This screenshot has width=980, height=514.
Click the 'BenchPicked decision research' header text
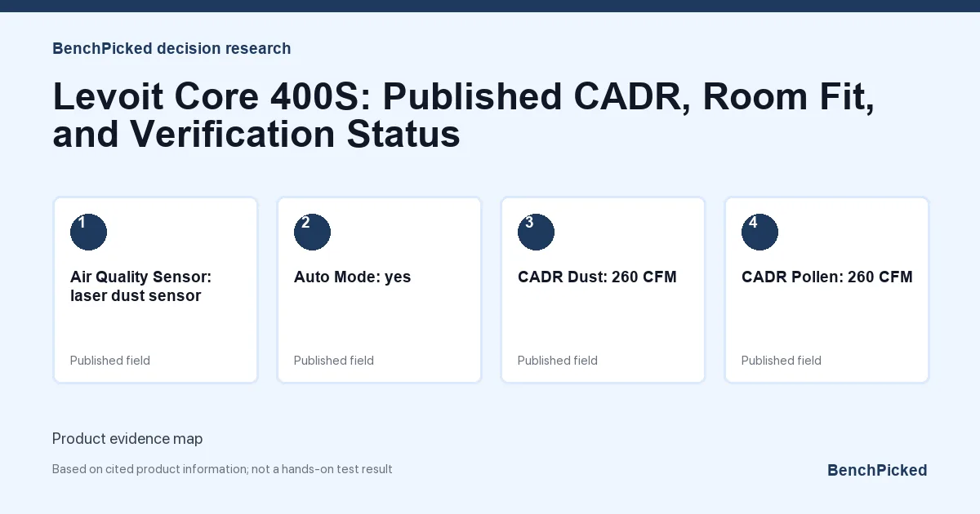tap(171, 48)
